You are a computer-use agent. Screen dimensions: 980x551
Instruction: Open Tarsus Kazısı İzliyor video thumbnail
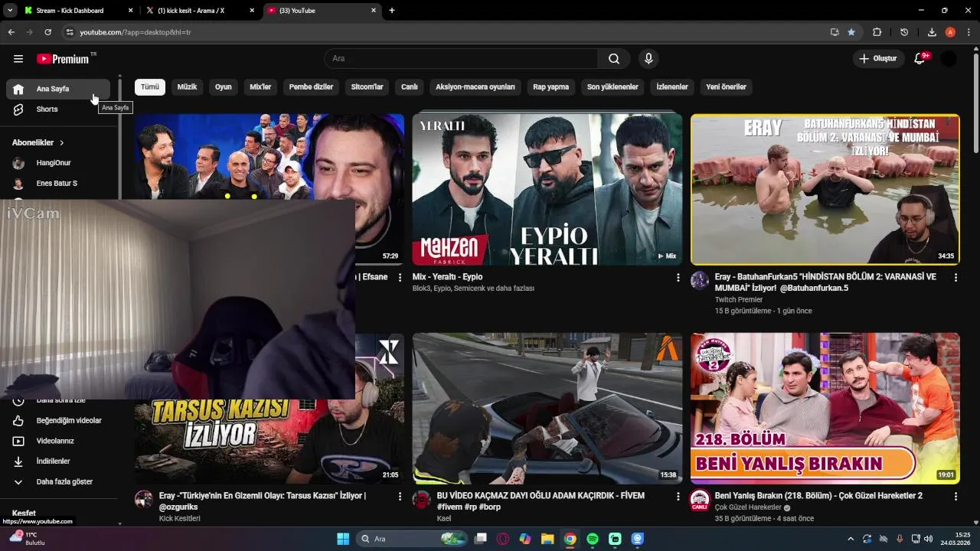point(269,441)
